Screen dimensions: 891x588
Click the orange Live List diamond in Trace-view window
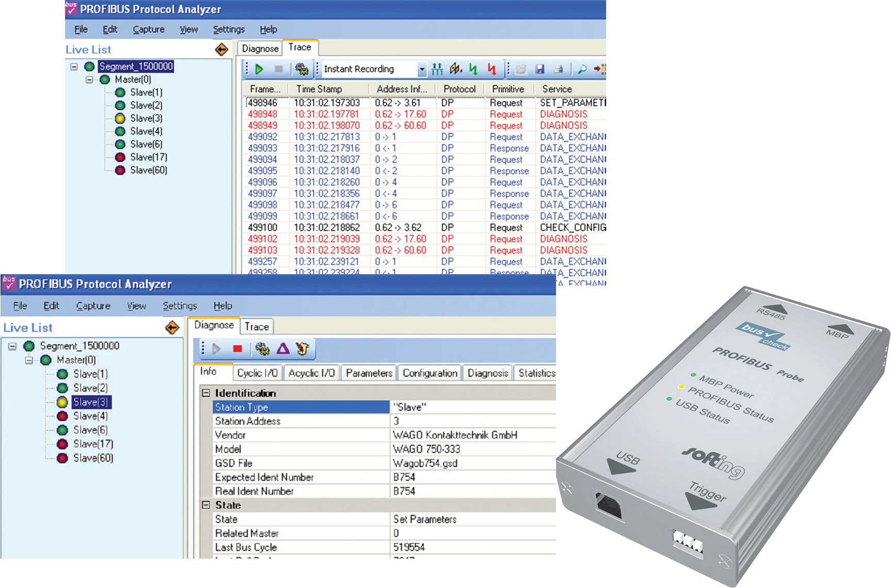tap(222, 49)
